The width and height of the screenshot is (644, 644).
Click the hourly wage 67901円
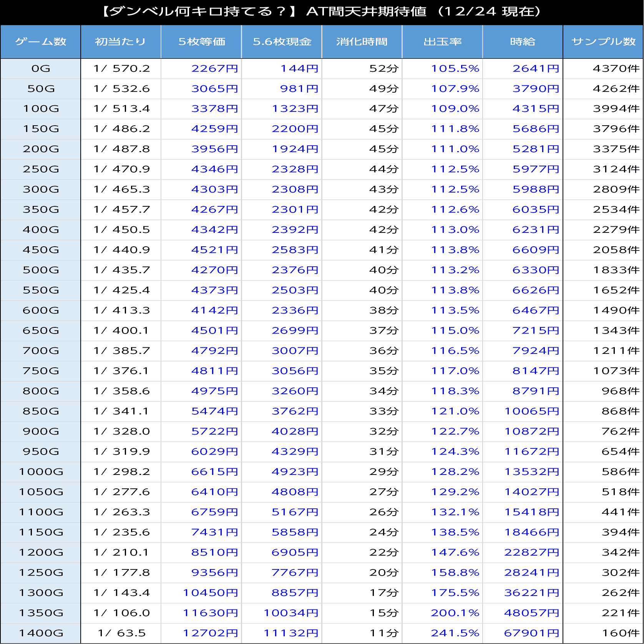coord(532,633)
